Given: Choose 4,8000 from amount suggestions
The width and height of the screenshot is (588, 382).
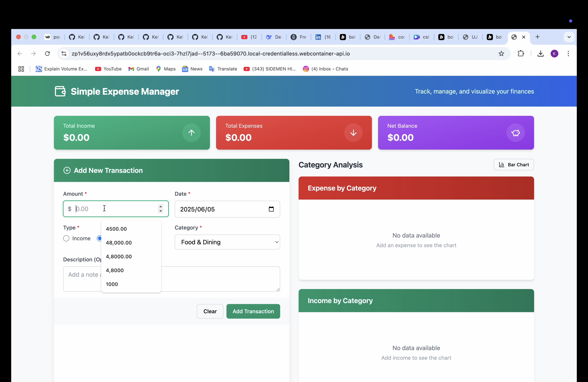Looking at the screenshot, I should click(x=131, y=270).
